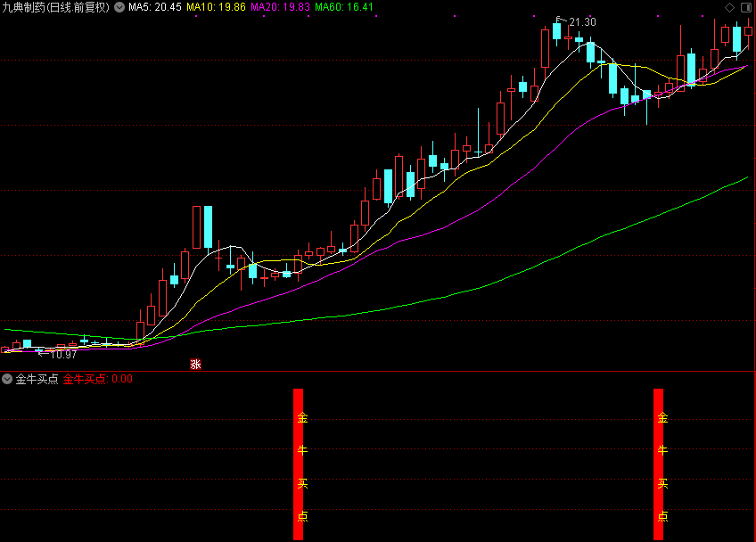Select the first red 金牛买点 signal bar

(x=299, y=464)
